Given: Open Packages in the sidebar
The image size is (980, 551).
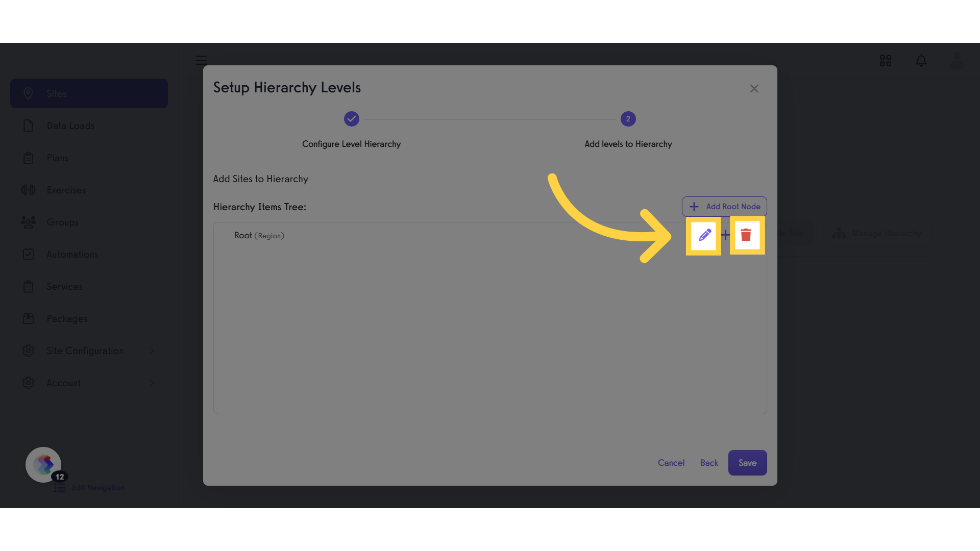Looking at the screenshot, I should pos(89,318).
